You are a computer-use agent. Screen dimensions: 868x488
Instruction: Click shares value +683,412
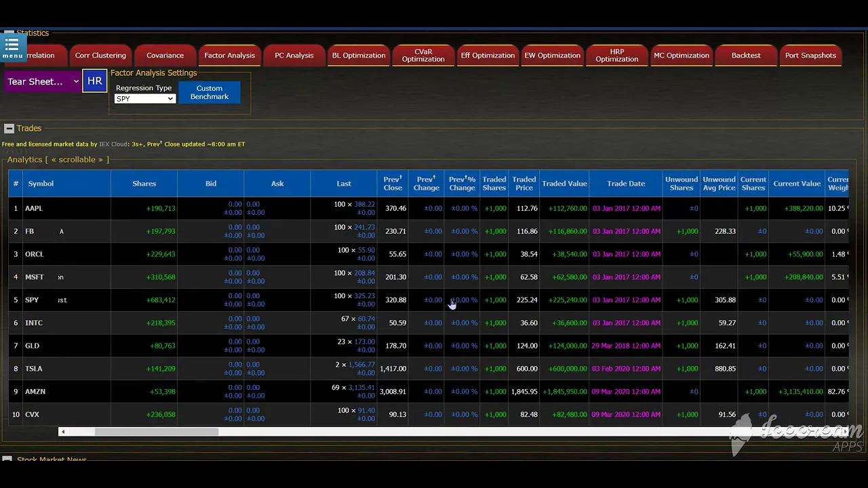pos(161,300)
